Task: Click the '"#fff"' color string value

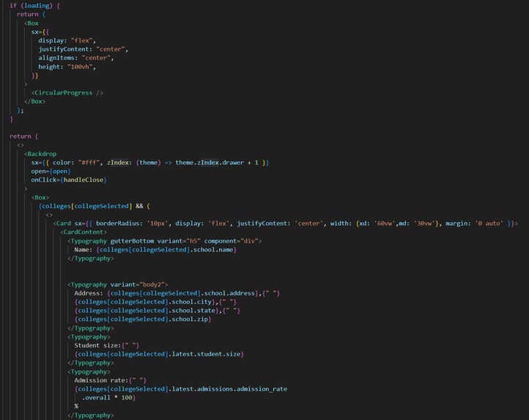Action: click(x=89, y=163)
